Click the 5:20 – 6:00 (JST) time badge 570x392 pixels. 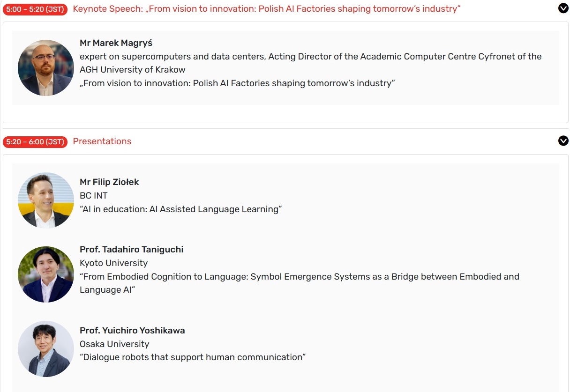pyautogui.click(x=35, y=141)
